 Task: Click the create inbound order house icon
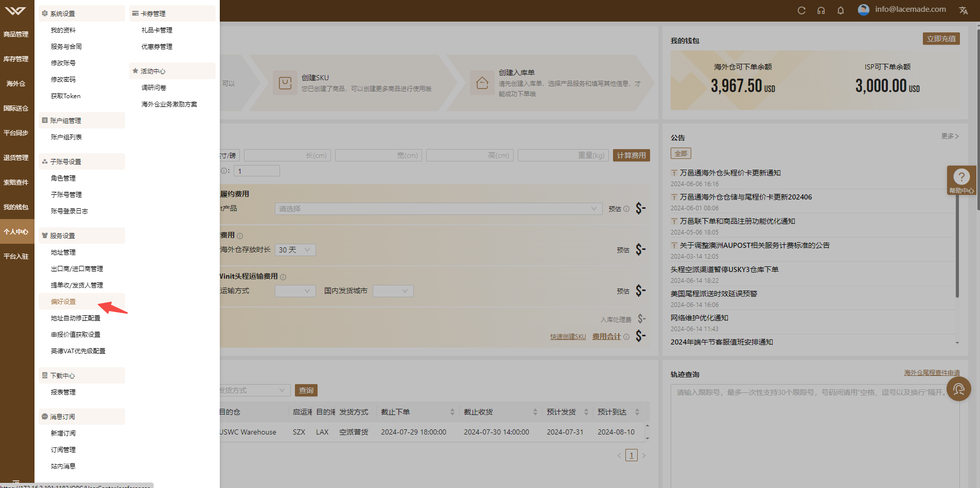482,83
